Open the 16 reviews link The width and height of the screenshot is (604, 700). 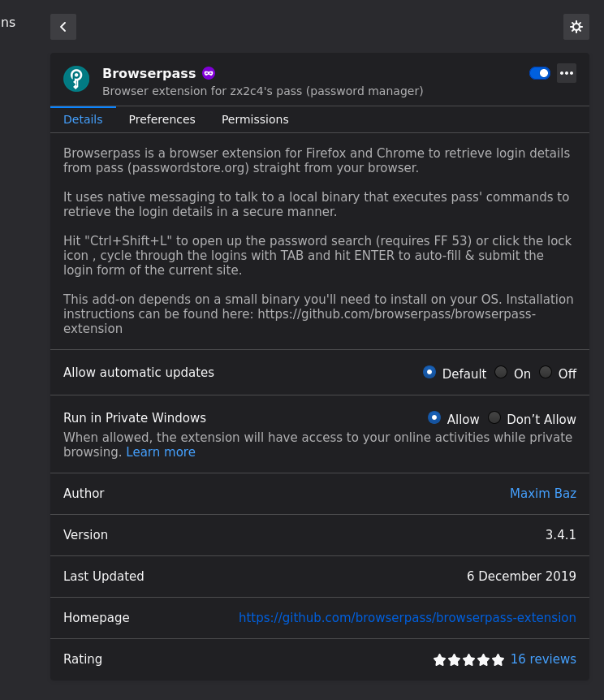click(543, 659)
